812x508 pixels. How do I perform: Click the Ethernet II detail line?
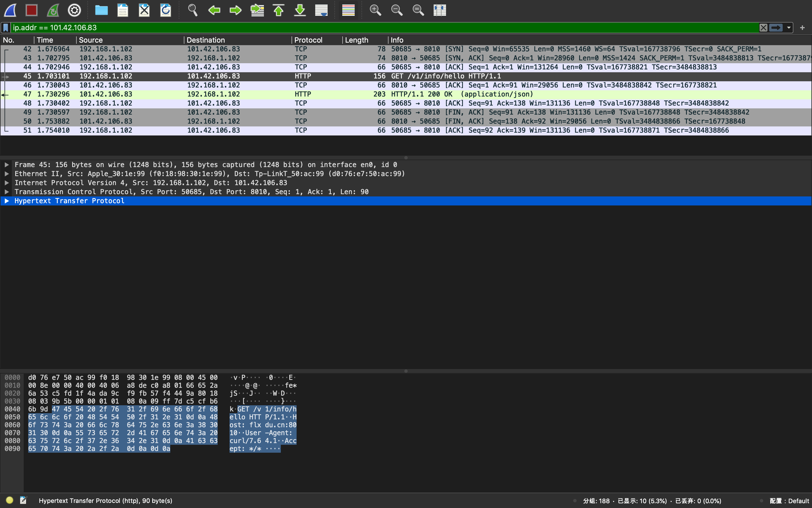click(210, 174)
